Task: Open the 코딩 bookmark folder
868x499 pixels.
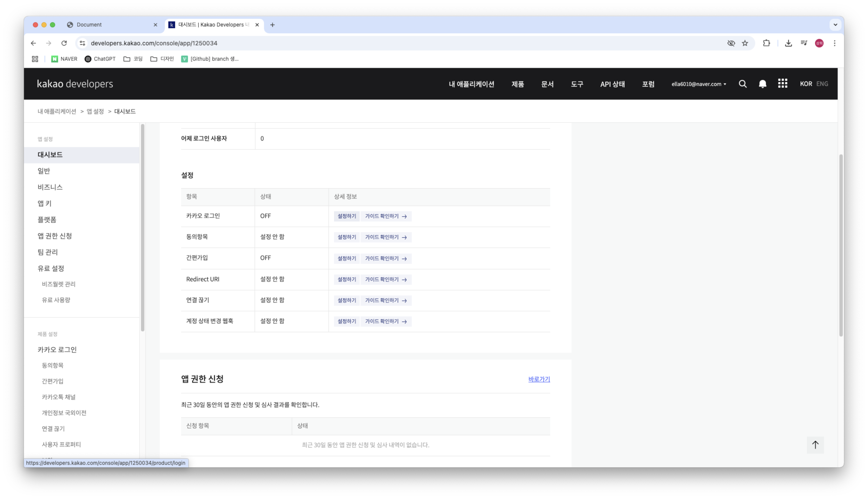Action: tap(133, 59)
